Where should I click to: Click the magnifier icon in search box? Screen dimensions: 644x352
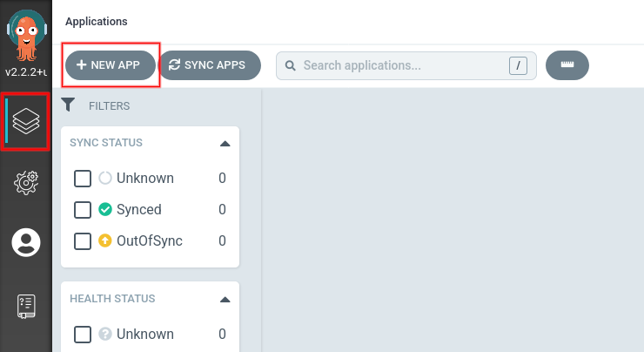pos(291,65)
